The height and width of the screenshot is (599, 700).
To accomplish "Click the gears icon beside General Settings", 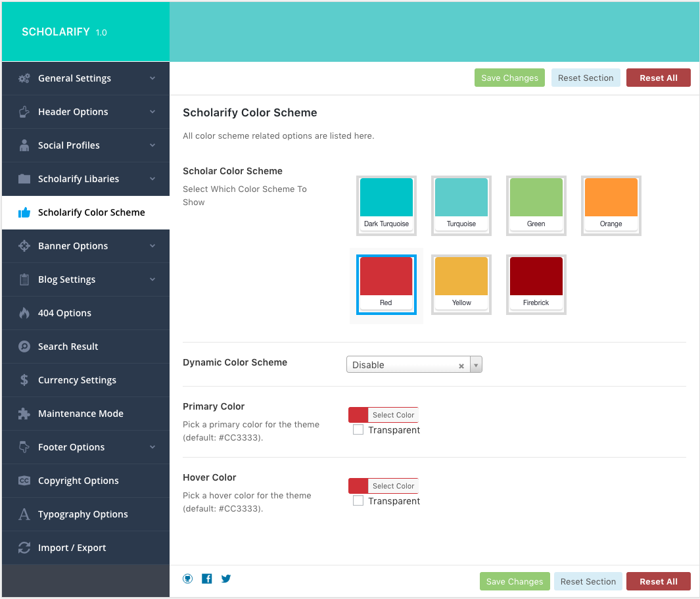I will tap(24, 78).
